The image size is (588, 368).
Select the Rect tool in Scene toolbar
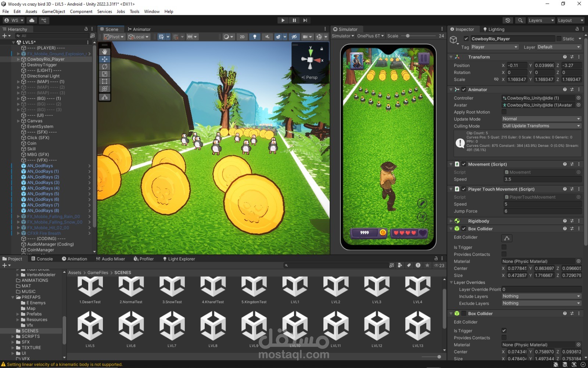[x=105, y=81]
